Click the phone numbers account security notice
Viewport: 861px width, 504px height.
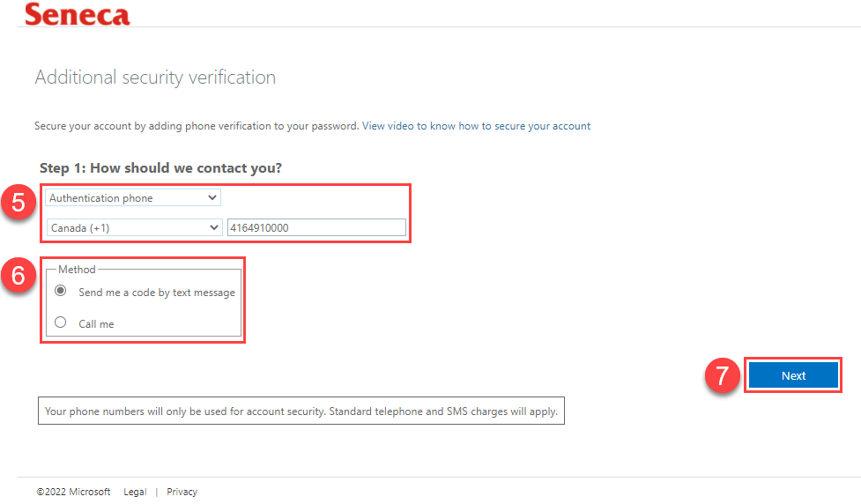301,411
